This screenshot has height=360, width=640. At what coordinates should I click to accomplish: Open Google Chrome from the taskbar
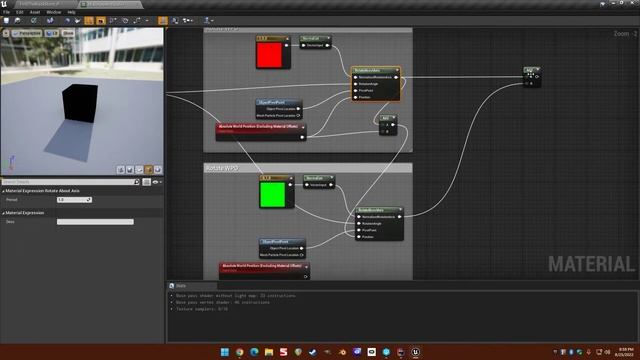(x=240, y=352)
